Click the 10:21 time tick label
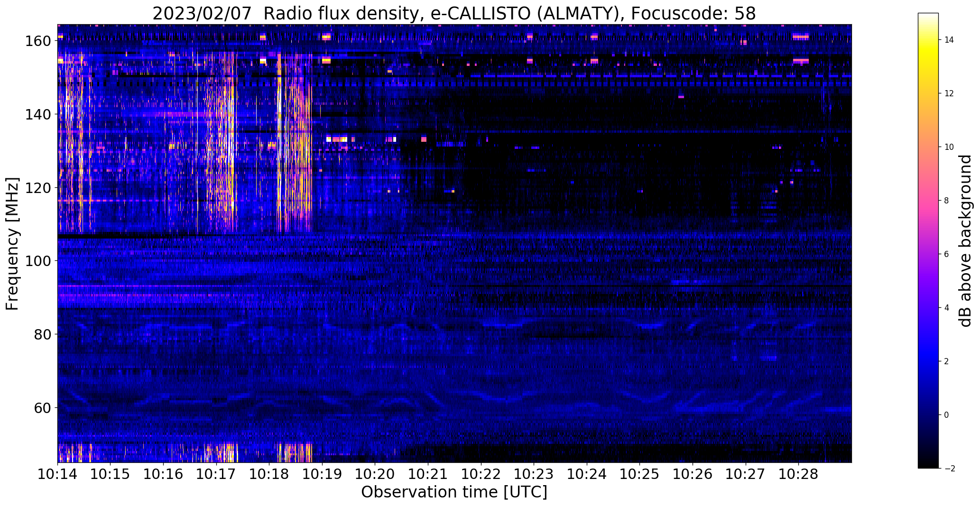The width and height of the screenshot is (980, 506). (428, 474)
